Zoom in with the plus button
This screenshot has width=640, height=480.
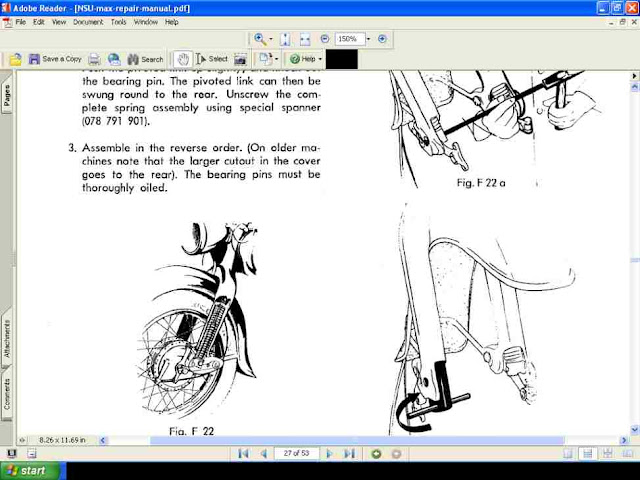(x=382, y=39)
